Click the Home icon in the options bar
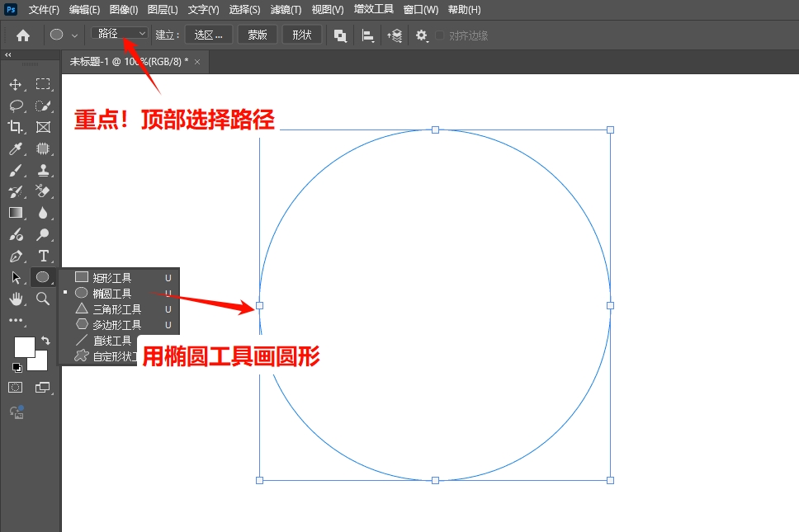799x532 pixels. coord(22,35)
